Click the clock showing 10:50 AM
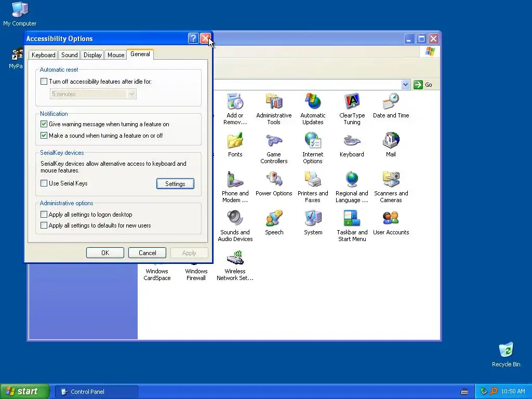The width and height of the screenshot is (532, 399). coord(513,392)
